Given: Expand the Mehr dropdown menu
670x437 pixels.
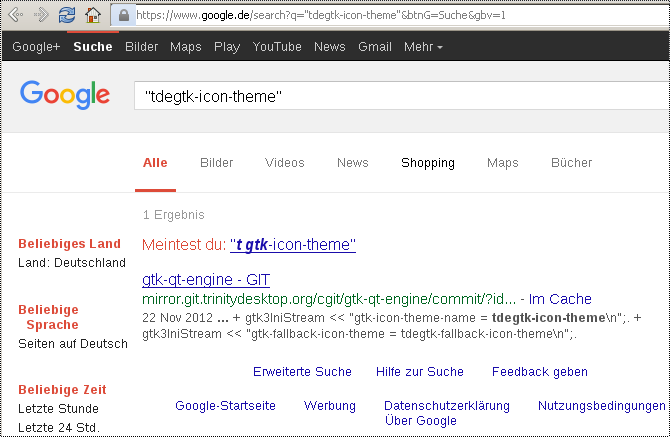Looking at the screenshot, I should [x=423, y=47].
